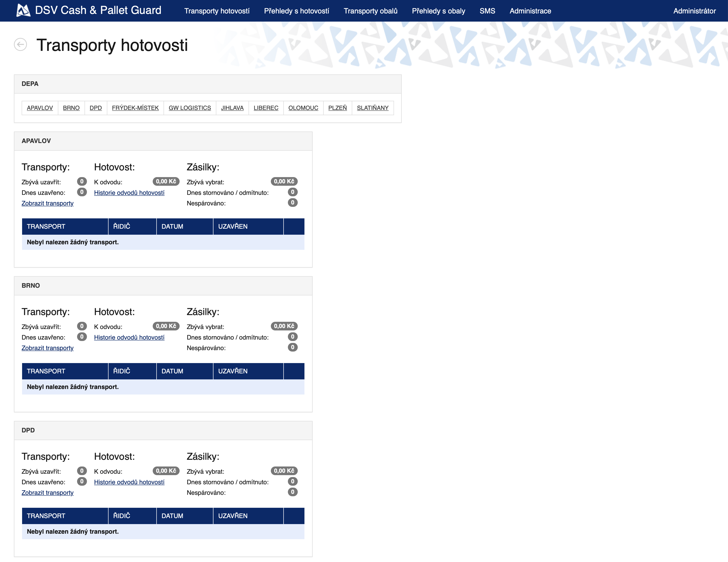Jump to the OLOMOUC depot
The width and height of the screenshot is (728, 562).
click(303, 108)
